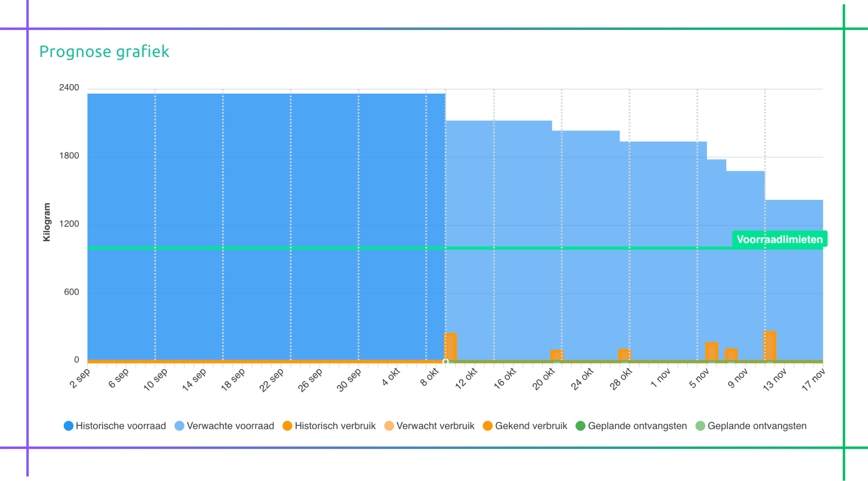Click the Voorraadlimieten label on the limit line
Viewport: 868px width, 481px height.
click(780, 239)
